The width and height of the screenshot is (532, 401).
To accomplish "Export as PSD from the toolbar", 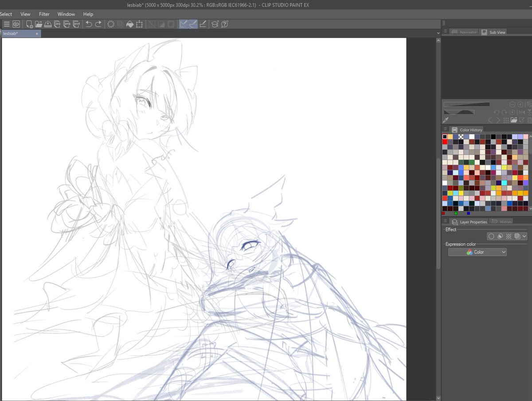I will coord(77,24).
